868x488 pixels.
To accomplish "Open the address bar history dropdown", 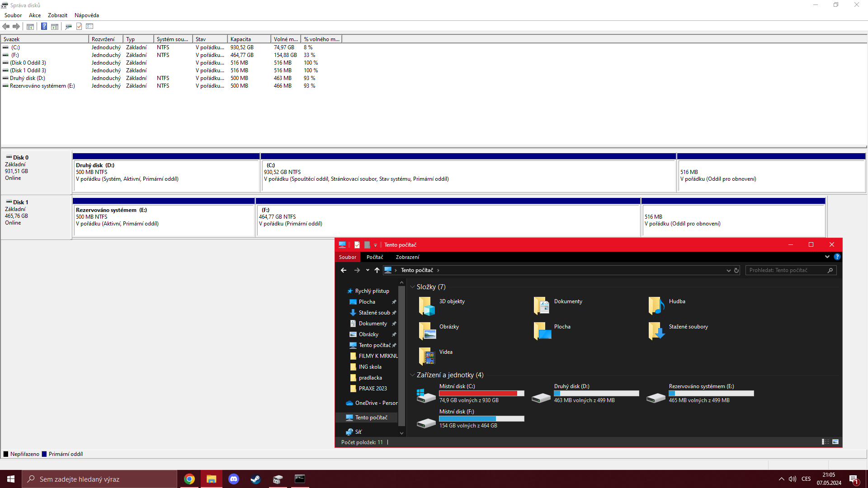I will click(728, 270).
